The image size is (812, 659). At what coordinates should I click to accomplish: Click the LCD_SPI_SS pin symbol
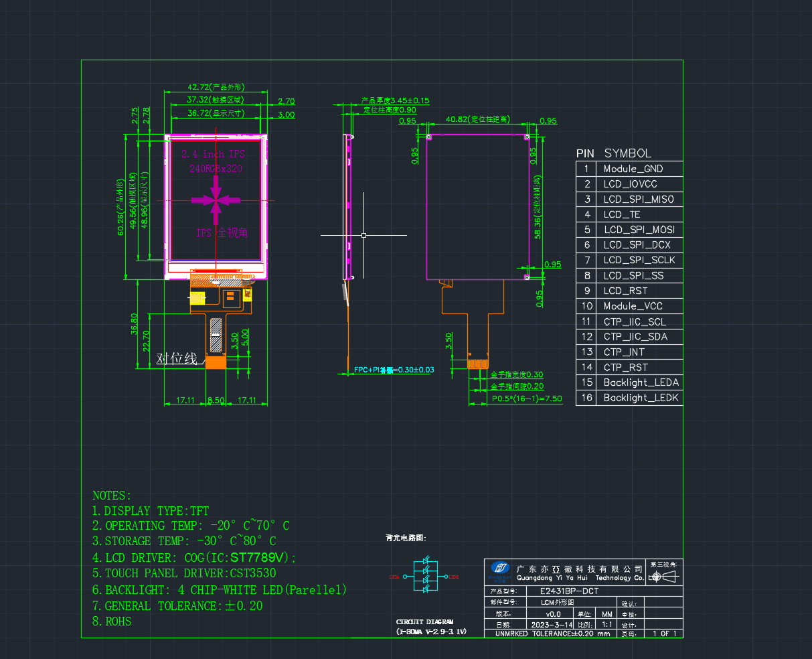click(633, 276)
